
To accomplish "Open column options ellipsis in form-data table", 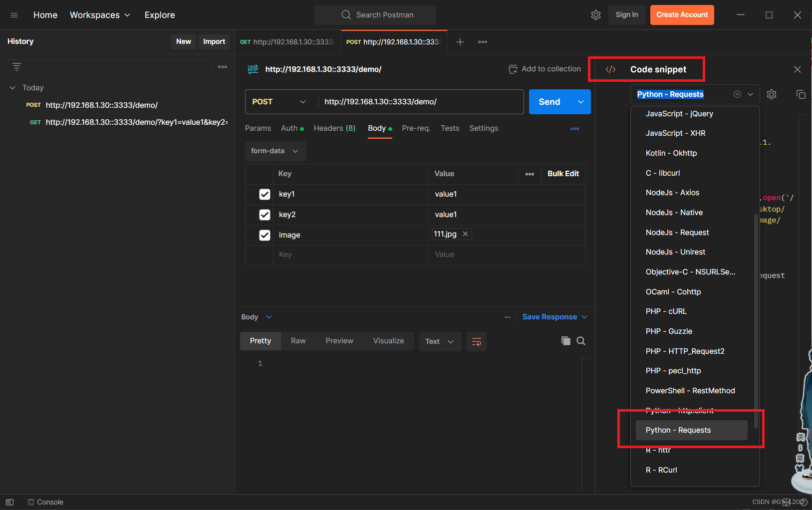I will [x=530, y=174].
